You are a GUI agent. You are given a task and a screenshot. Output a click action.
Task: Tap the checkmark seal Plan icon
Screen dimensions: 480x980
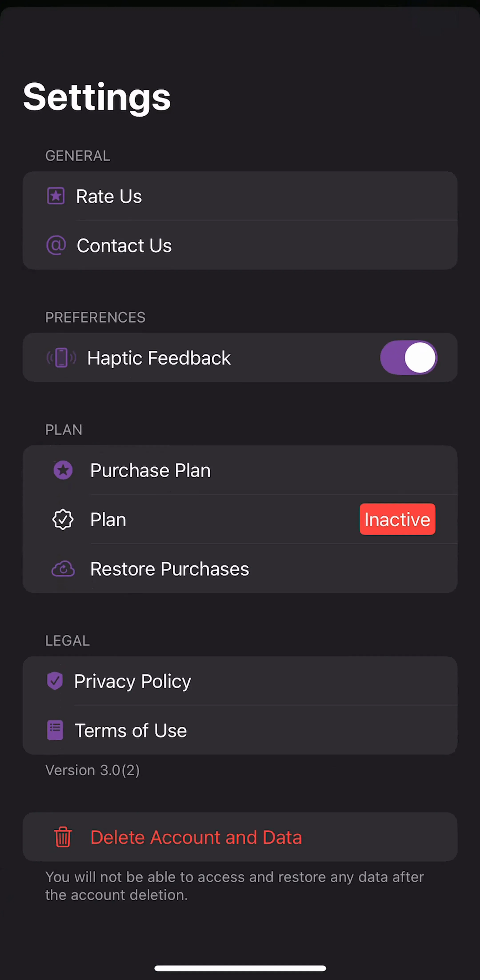point(63,519)
